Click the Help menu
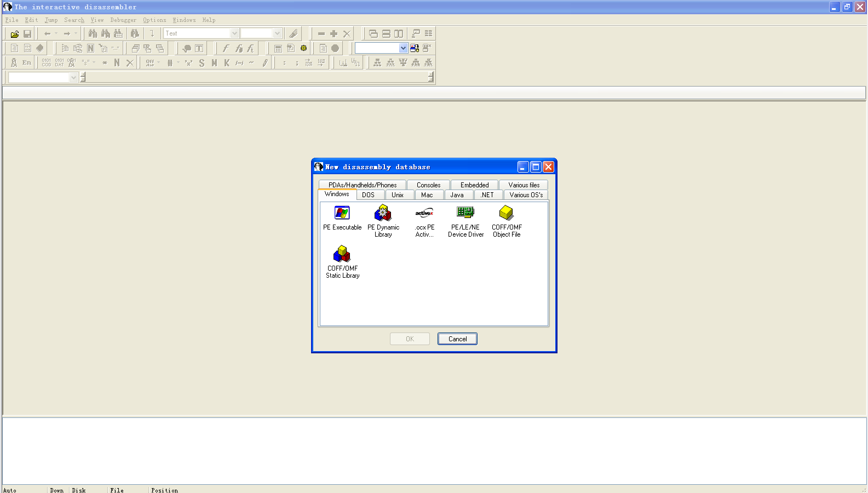The height and width of the screenshot is (493, 868). (209, 20)
